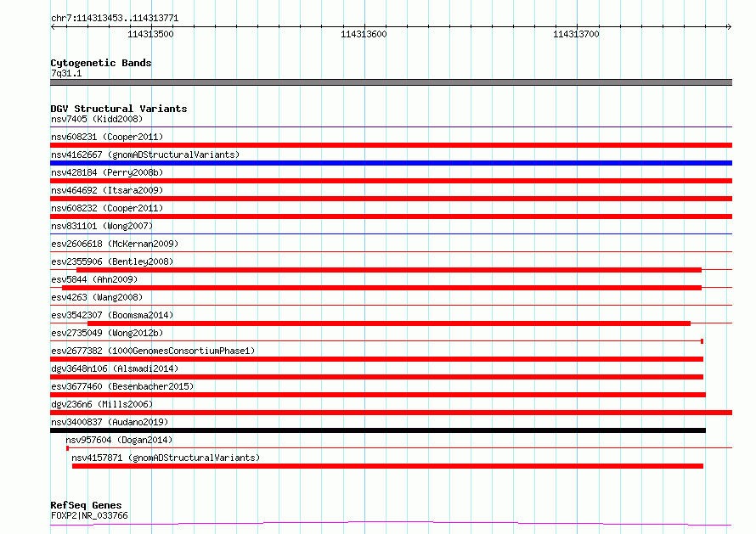
Task: Click the 114313600 ruler mark
Action: tap(364, 34)
